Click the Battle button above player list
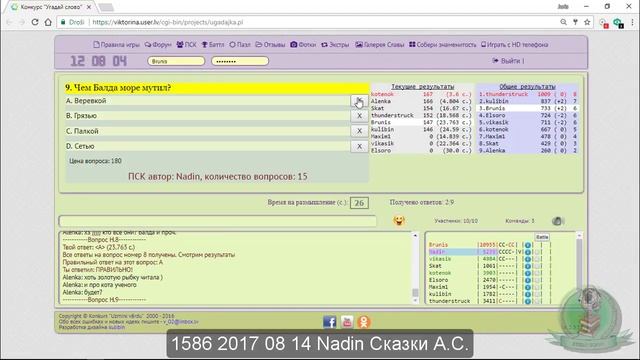This screenshot has height=360, width=640. click(542, 237)
